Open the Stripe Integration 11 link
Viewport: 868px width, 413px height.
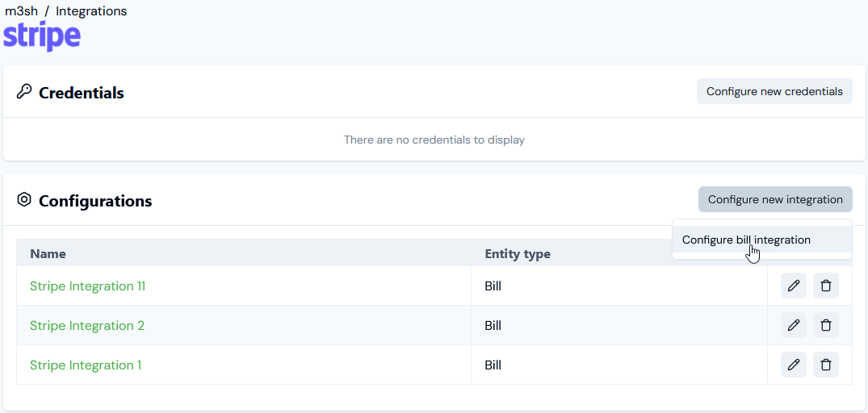point(87,286)
